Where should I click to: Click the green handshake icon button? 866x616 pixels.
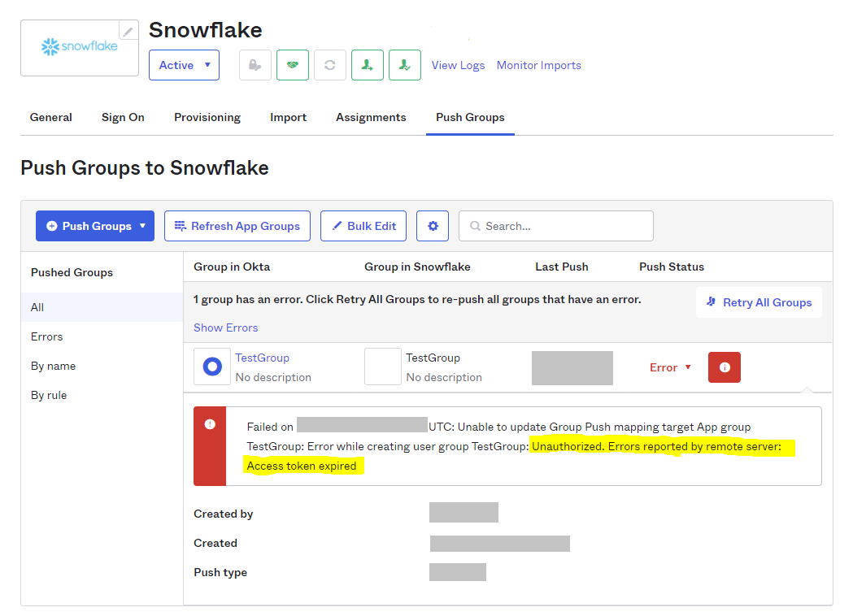(293, 65)
